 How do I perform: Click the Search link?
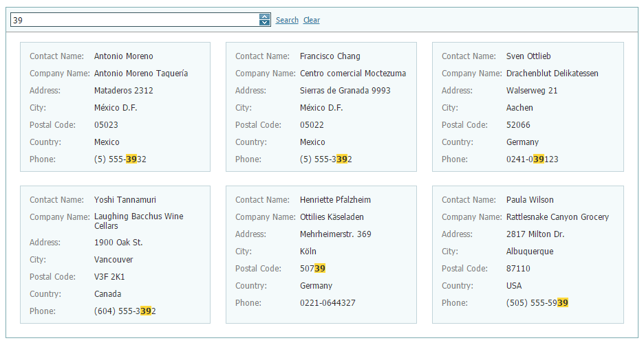(287, 20)
